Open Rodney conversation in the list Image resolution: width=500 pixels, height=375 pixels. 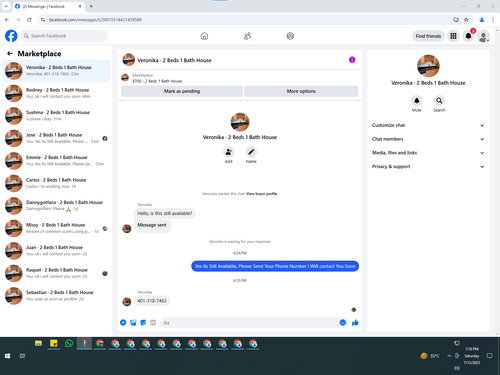click(56, 93)
